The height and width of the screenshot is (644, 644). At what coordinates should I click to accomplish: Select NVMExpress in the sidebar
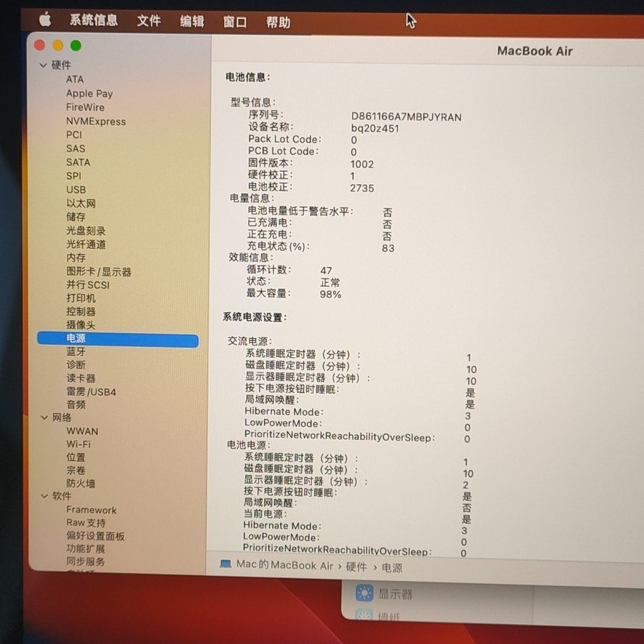96,121
